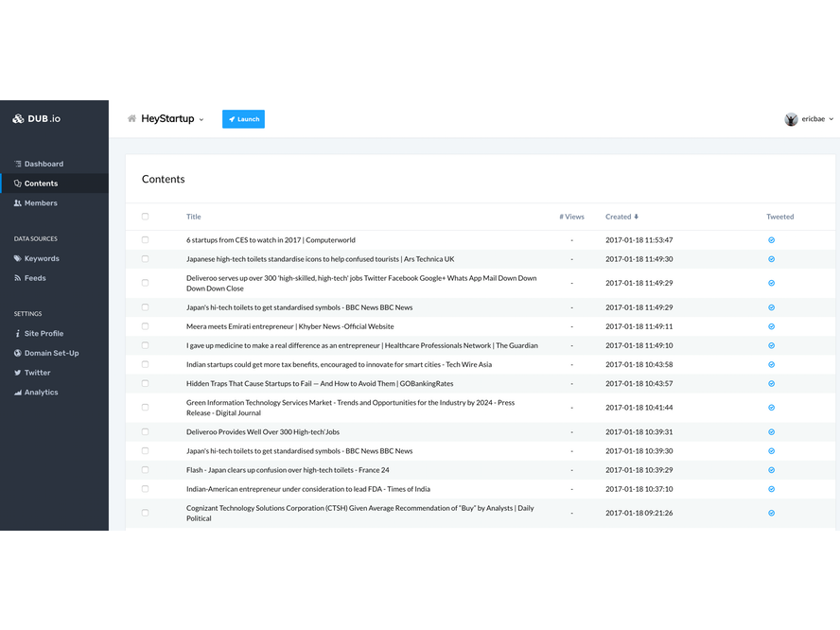The width and height of the screenshot is (840, 630).
Task: Check the Hidden Traps That Cause Startups checkbox
Action: click(145, 383)
